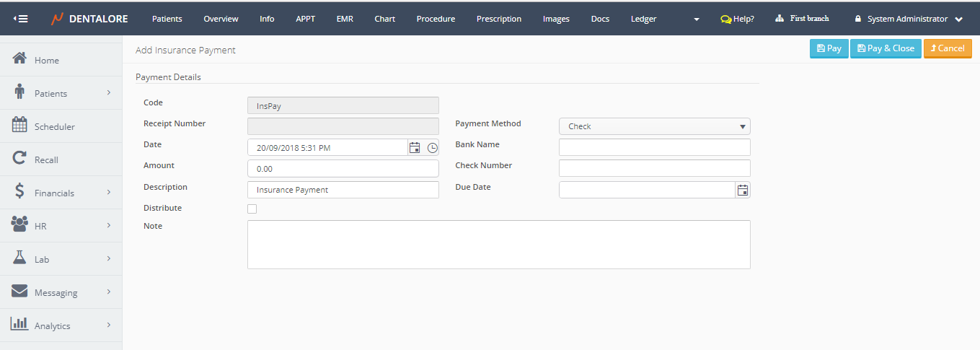Click the Home icon in sidebar

point(20,59)
